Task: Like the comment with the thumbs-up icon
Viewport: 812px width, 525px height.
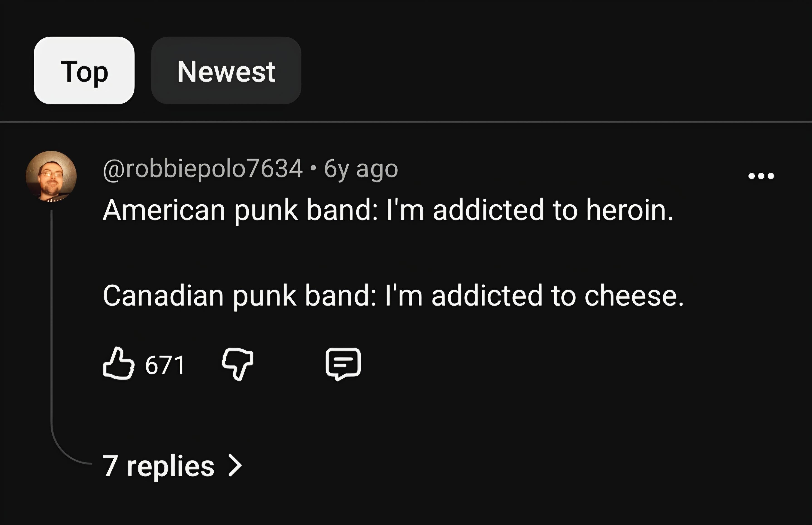Action: [118, 363]
